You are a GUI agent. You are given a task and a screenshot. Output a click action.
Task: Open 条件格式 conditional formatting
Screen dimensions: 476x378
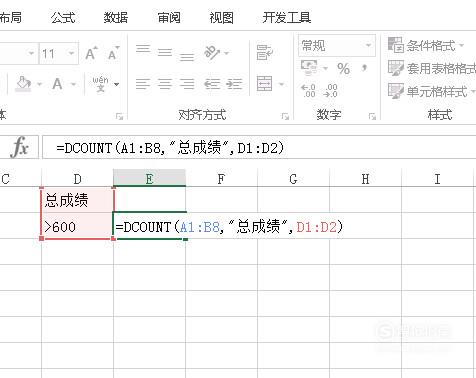tap(426, 45)
